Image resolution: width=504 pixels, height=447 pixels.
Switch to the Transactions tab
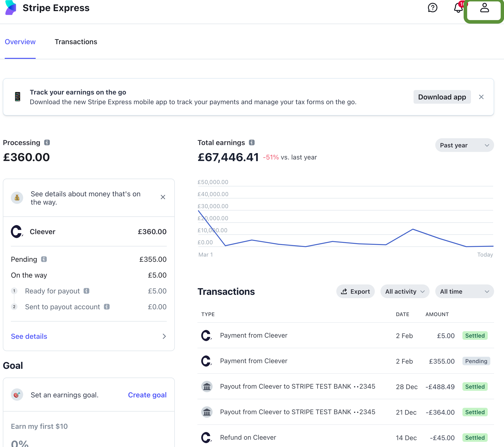(76, 42)
